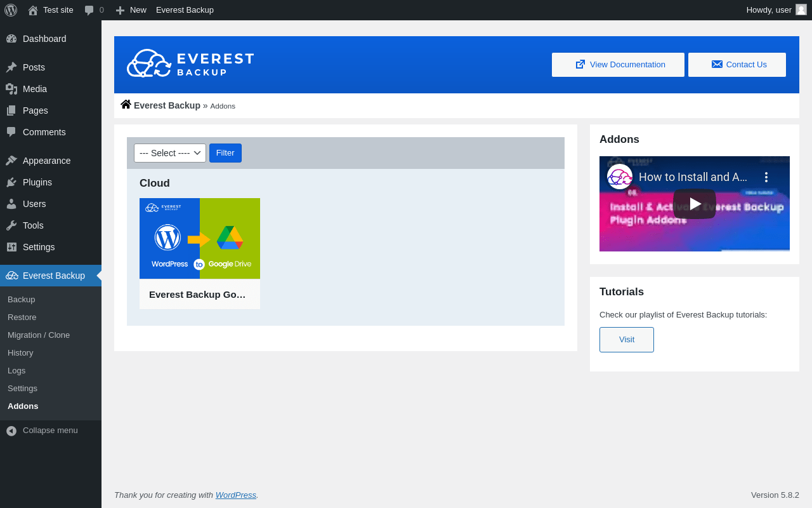
Task: Click the breadcrumb home icon
Action: coord(126,104)
